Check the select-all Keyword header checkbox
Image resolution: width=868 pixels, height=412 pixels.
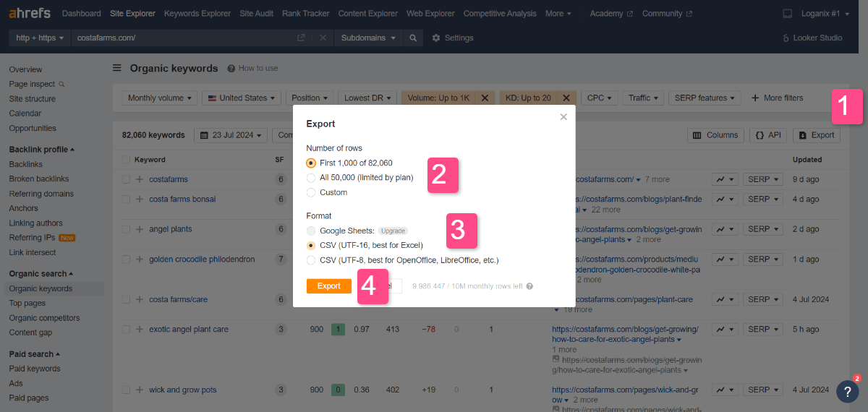coord(126,160)
